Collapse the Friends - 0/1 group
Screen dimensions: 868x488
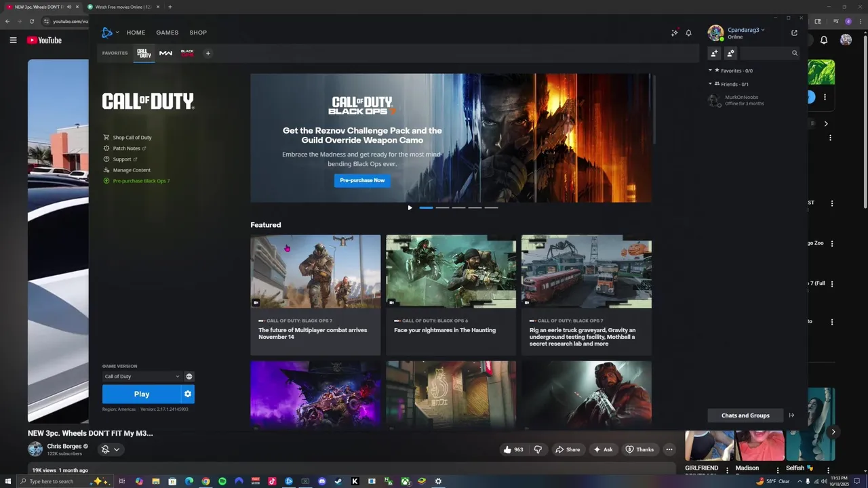click(x=710, y=84)
